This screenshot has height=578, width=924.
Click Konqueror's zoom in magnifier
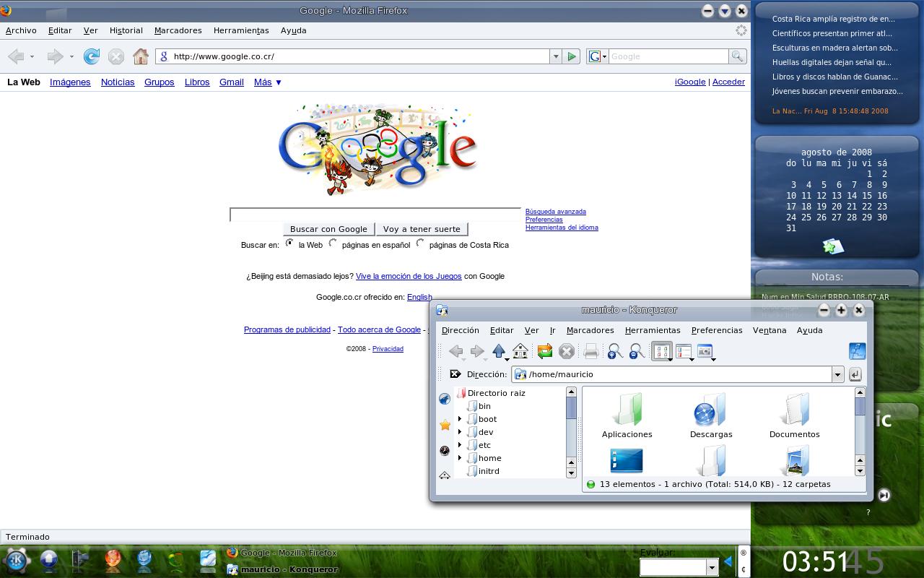[615, 351]
